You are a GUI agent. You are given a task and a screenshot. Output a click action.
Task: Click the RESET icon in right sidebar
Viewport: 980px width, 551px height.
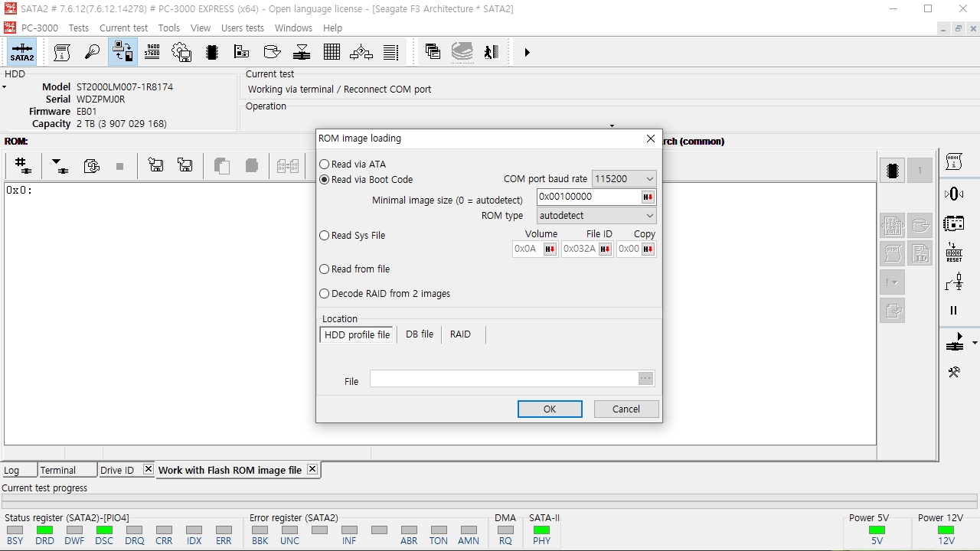954,253
